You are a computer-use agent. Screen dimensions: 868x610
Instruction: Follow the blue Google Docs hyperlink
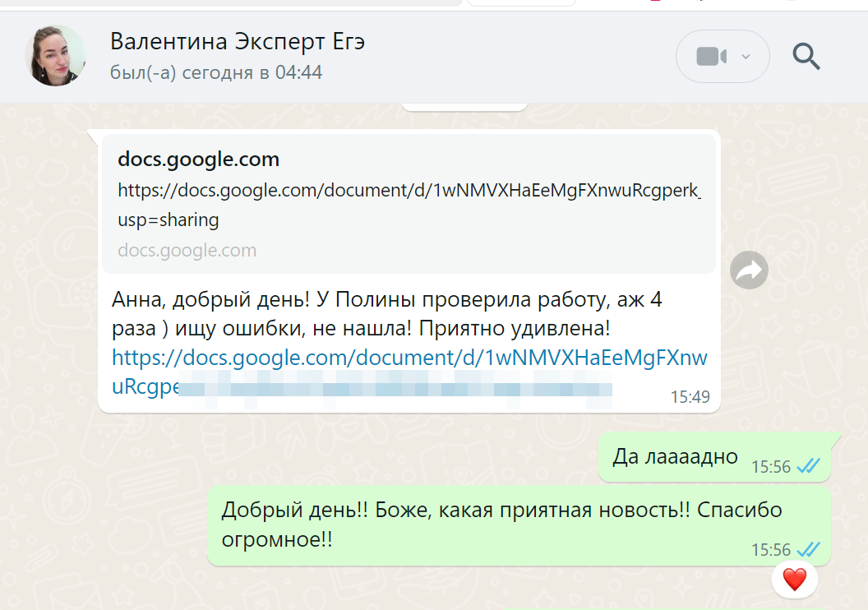pos(409,358)
